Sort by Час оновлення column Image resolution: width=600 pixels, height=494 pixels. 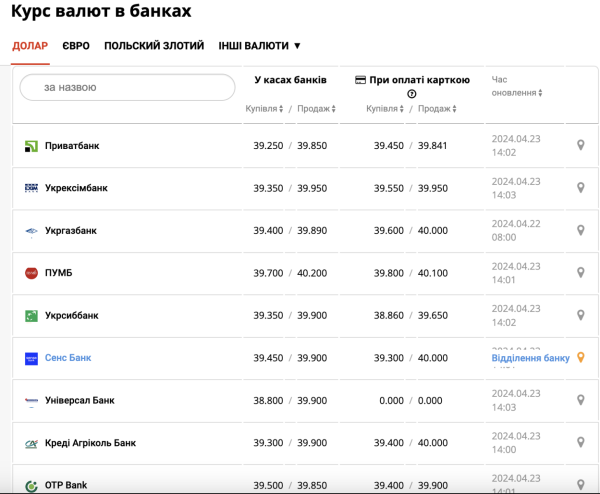pyautogui.click(x=517, y=86)
